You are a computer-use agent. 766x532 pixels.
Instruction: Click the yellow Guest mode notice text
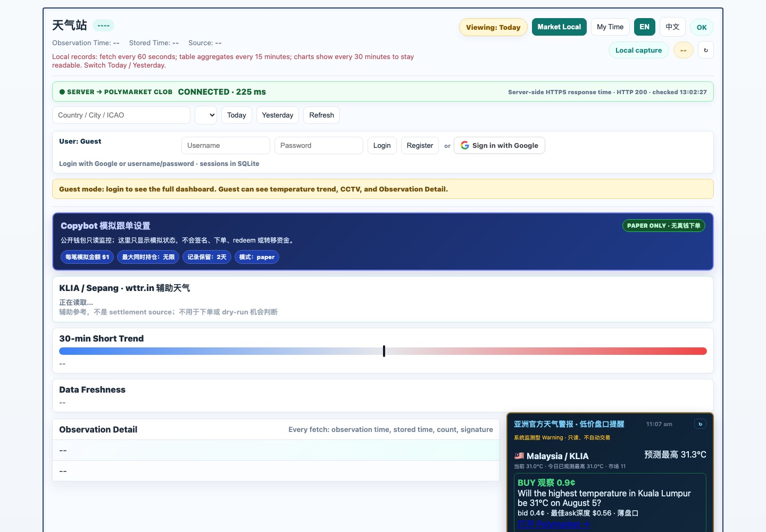point(253,189)
